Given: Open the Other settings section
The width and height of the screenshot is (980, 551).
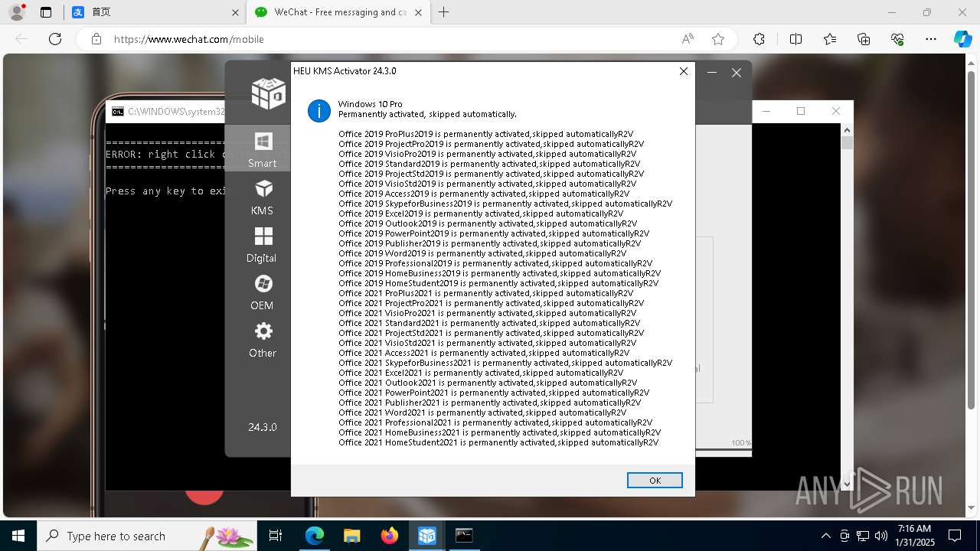Looking at the screenshot, I should click(x=262, y=340).
